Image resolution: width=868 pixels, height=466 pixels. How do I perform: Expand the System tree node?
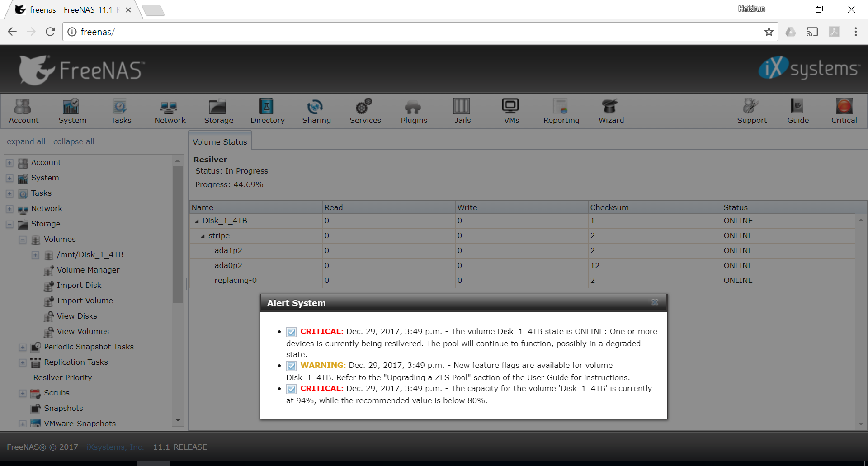[x=9, y=178]
